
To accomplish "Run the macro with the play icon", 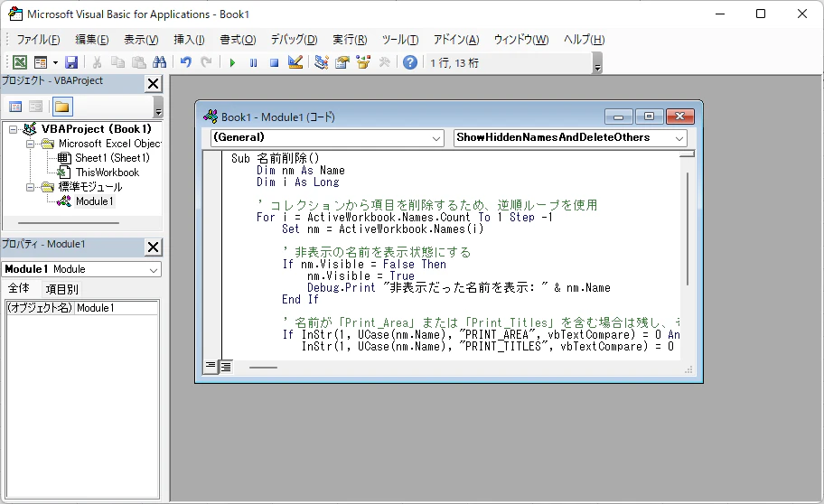I will pyautogui.click(x=232, y=62).
